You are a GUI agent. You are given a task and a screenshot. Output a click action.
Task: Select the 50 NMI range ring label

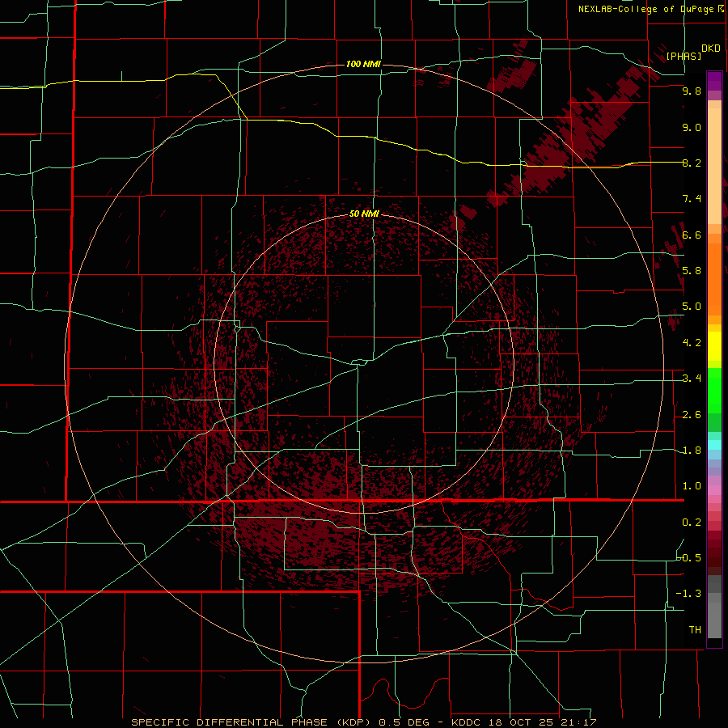364,214
